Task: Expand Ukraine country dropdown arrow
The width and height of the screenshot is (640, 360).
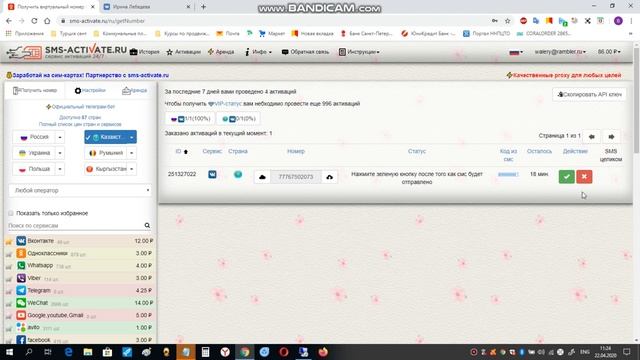Action: pos(60,153)
